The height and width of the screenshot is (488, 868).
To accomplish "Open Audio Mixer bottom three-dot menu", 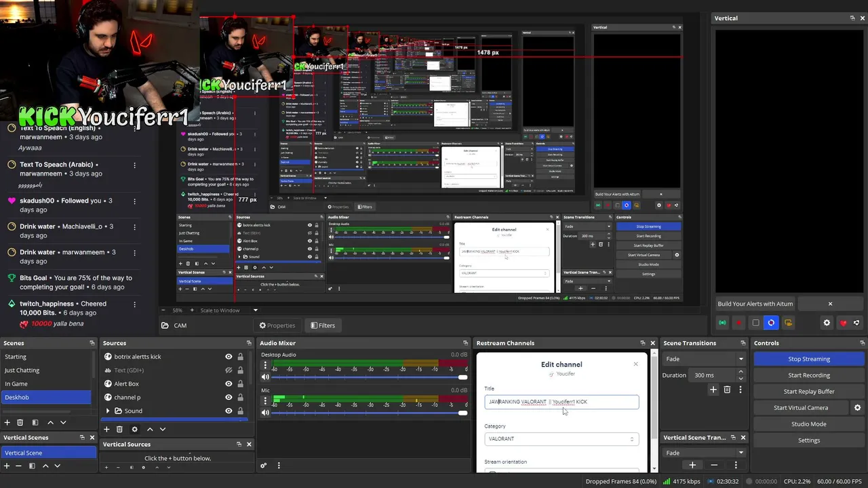I will 279,466.
